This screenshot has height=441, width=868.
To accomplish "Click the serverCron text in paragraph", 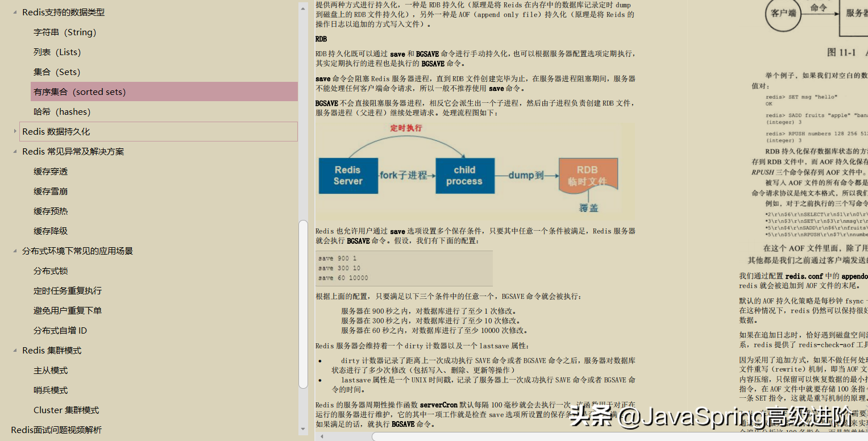I will 439,405.
